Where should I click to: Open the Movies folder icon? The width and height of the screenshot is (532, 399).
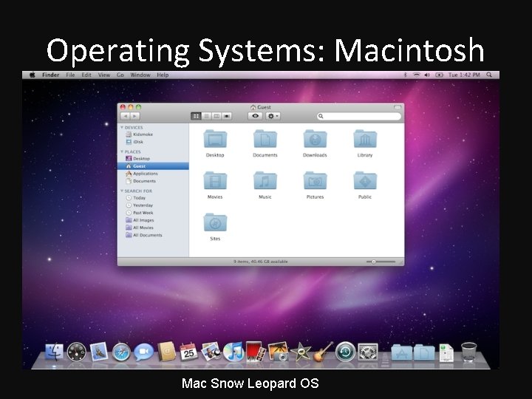pyautogui.click(x=215, y=181)
